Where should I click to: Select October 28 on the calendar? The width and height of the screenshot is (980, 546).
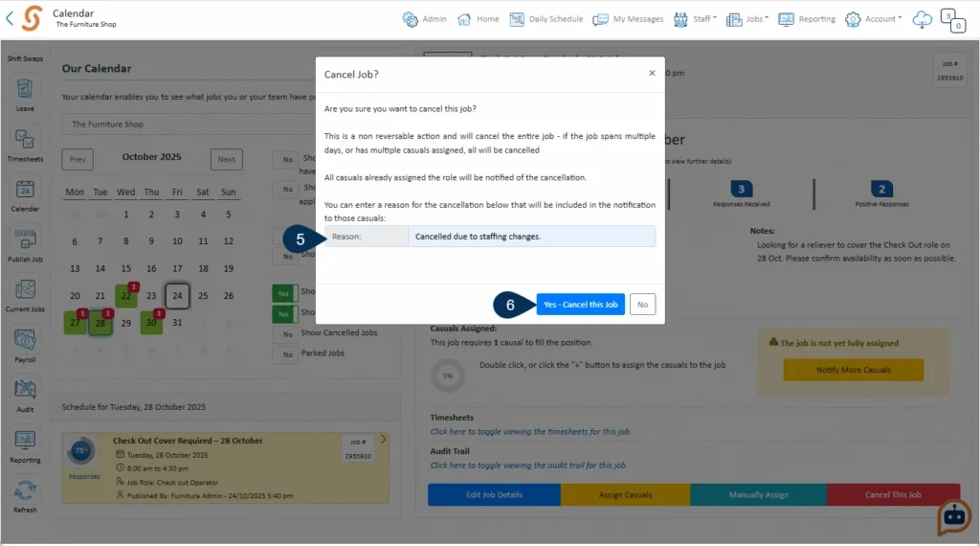tap(100, 323)
